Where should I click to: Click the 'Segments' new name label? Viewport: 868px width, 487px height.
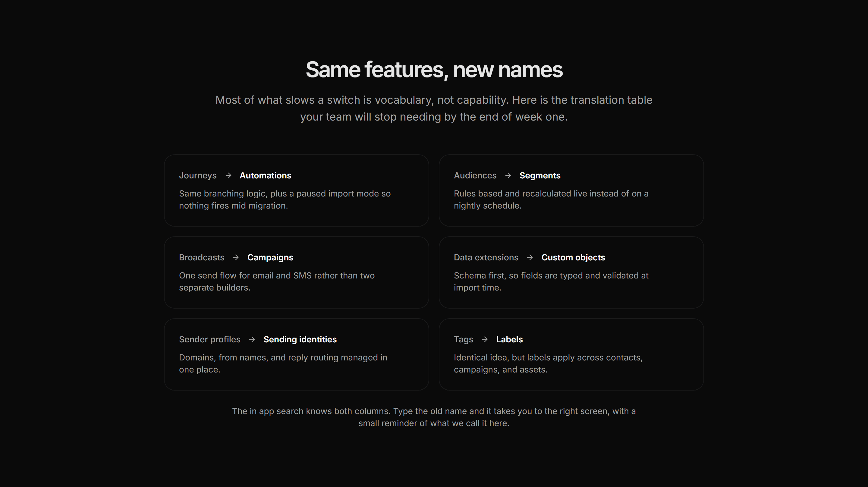point(540,176)
